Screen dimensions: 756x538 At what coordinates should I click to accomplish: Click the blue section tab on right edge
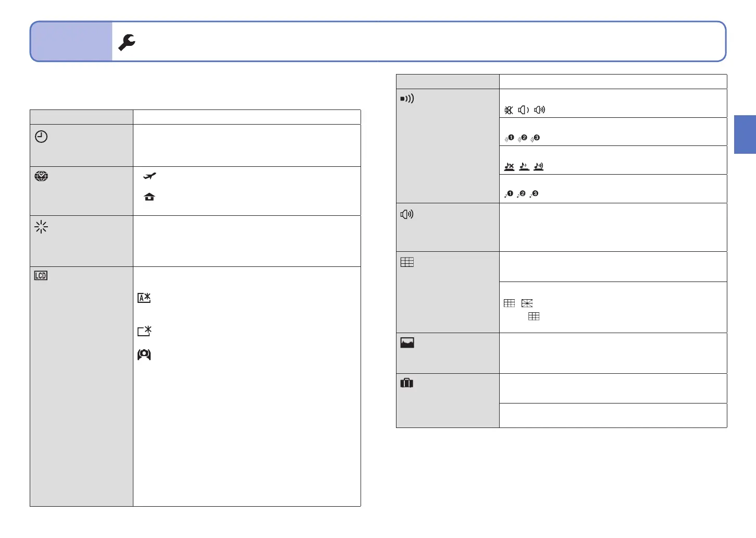(745, 134)
